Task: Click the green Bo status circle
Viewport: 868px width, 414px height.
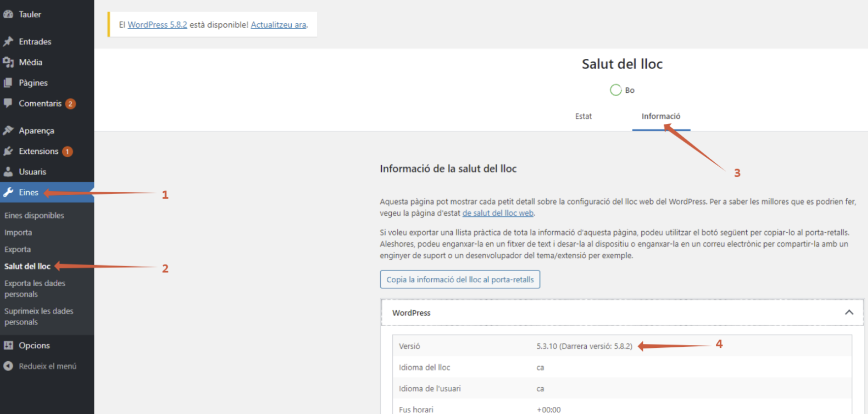Action: 616,90
